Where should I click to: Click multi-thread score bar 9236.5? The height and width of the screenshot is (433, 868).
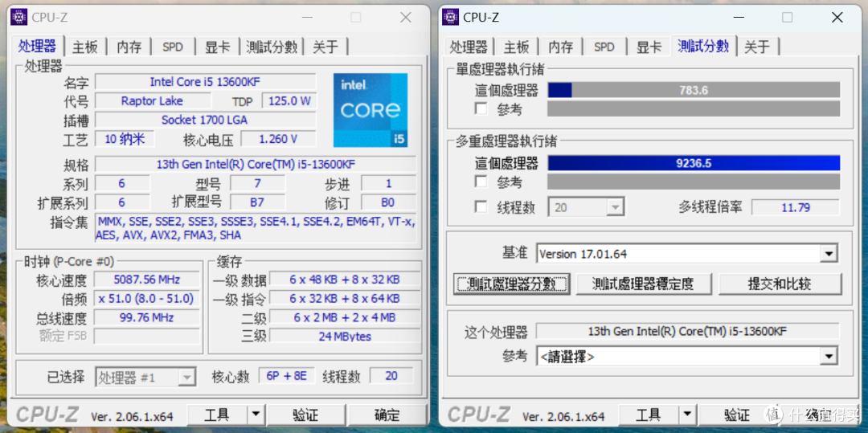coord(694,163)
